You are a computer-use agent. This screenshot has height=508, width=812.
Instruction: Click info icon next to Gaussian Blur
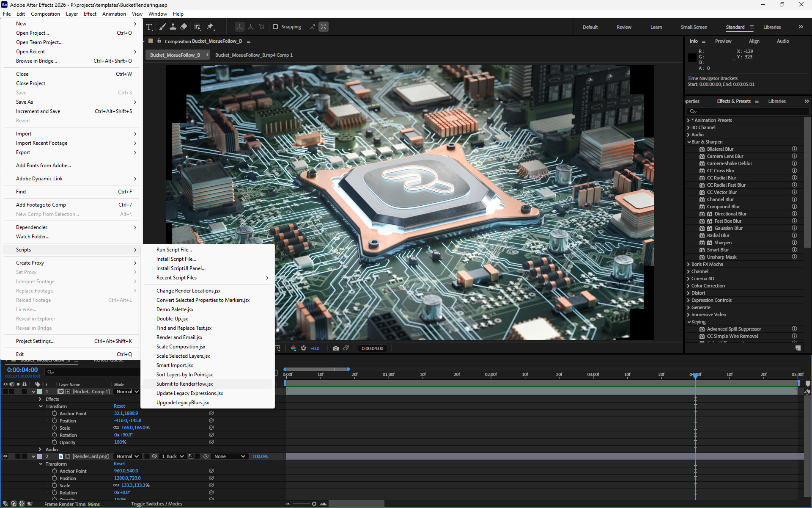coord(794,228)
